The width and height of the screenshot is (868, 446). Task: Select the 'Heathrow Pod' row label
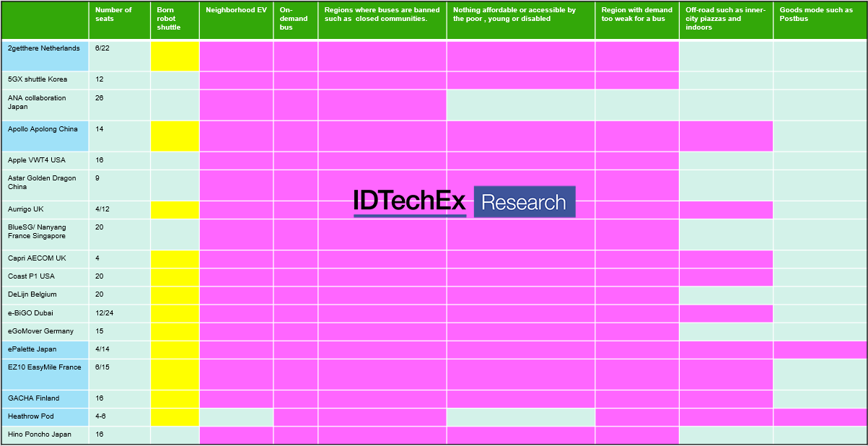click(x=45, y=416)
